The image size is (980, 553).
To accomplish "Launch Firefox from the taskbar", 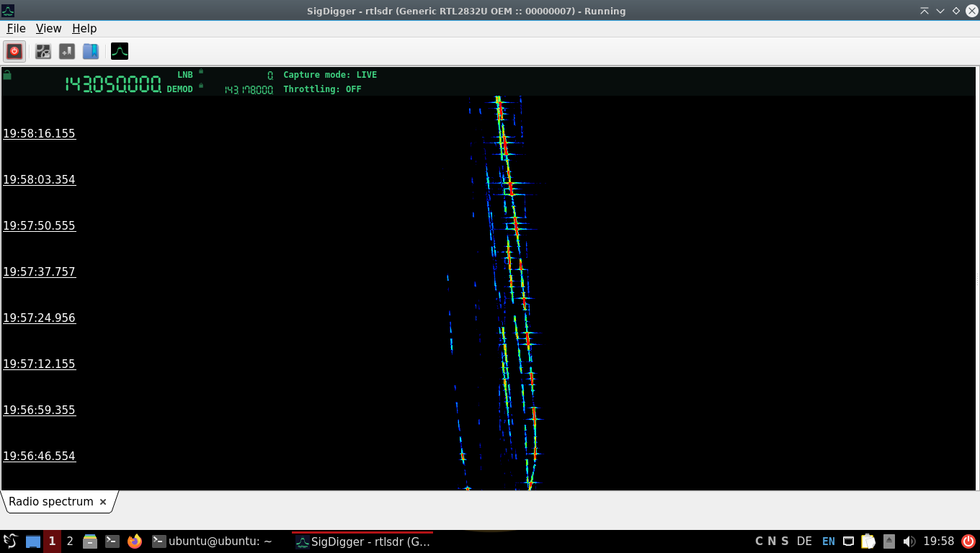I will coord(135,541).
